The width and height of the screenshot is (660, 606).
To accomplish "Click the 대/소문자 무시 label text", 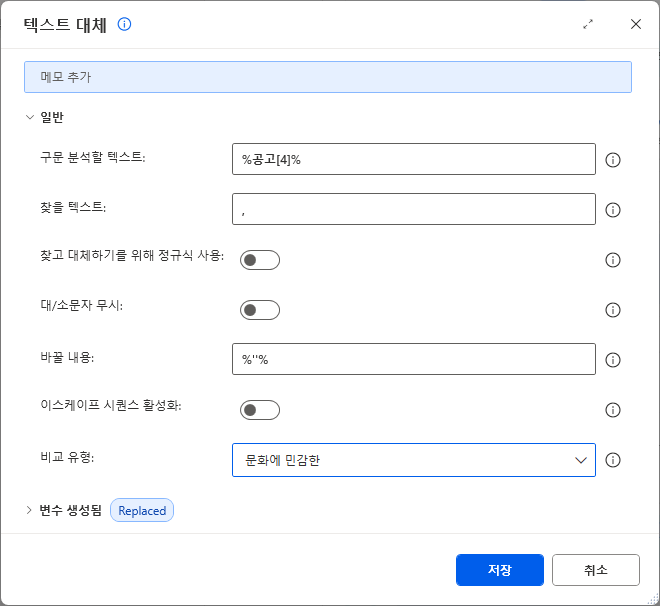I will click(x=82, y=305).
